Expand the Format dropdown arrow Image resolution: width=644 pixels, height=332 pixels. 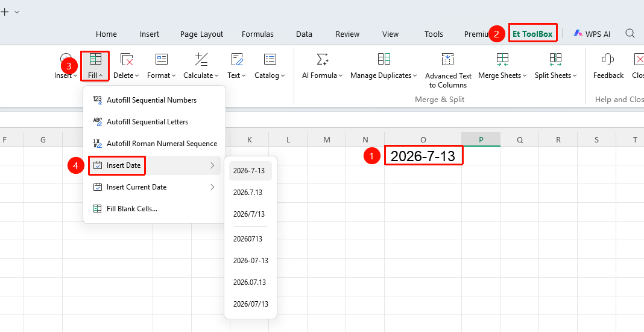174,75
